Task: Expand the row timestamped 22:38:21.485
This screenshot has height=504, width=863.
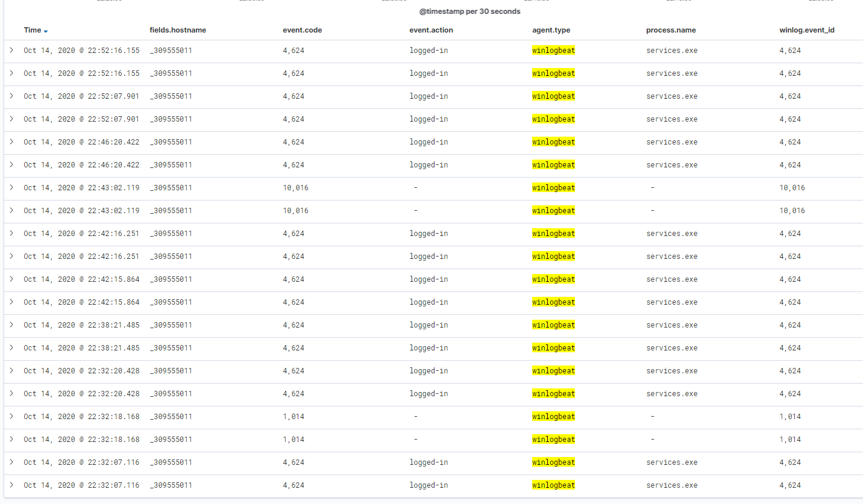Action: point(11,325)
